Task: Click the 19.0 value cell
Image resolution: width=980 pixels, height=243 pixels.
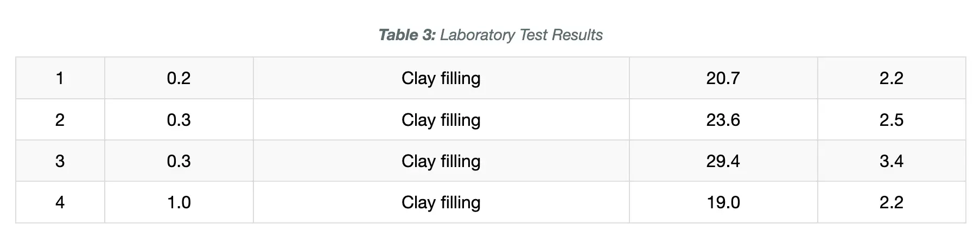Action: click(723, 202)
